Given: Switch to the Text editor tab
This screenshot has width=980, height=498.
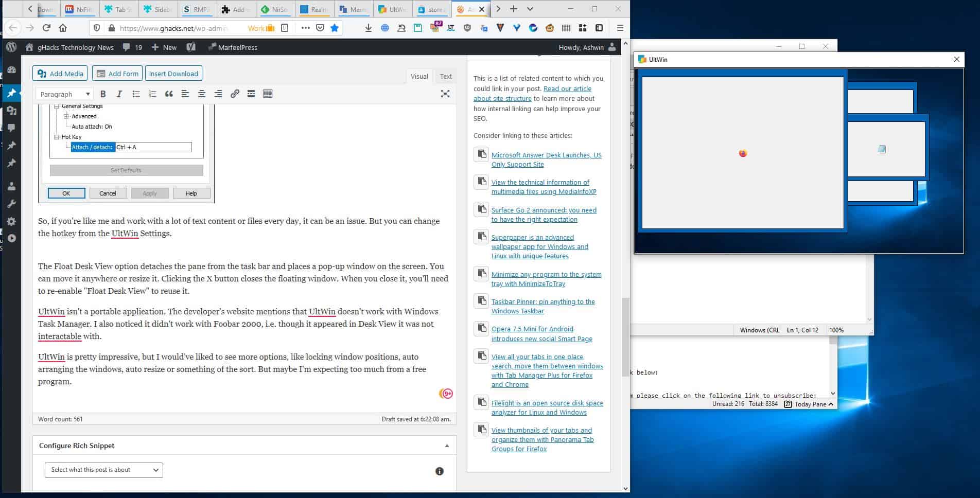Looking at the screenshot, I should (x=446, y=76).
